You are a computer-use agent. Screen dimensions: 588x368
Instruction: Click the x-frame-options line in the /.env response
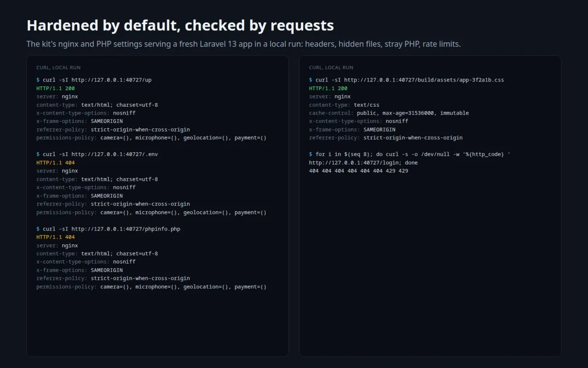79,195
